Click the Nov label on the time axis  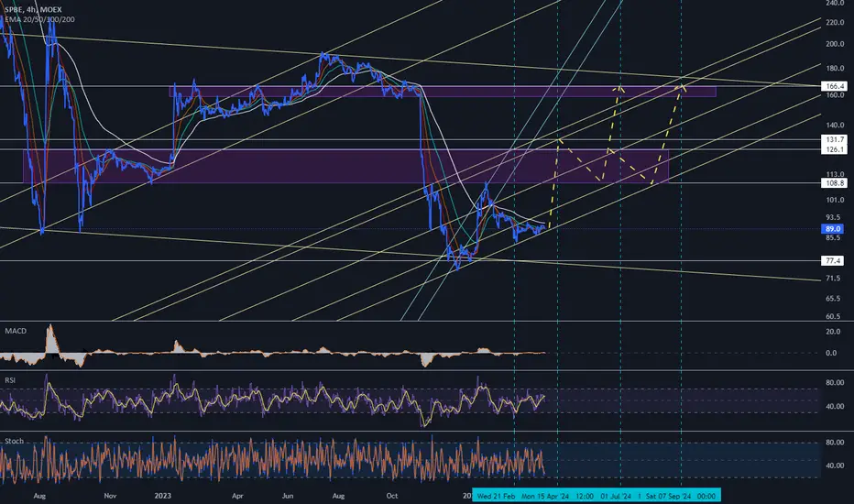[110, 496]
